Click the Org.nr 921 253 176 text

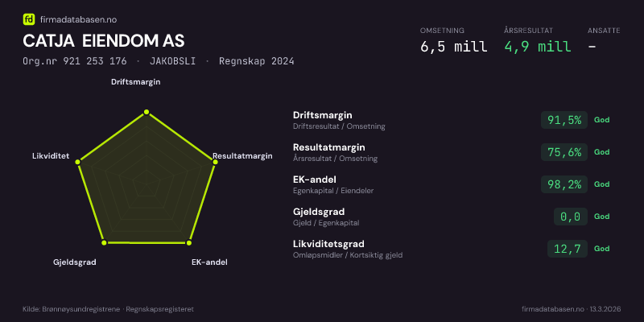click(74, 61)
